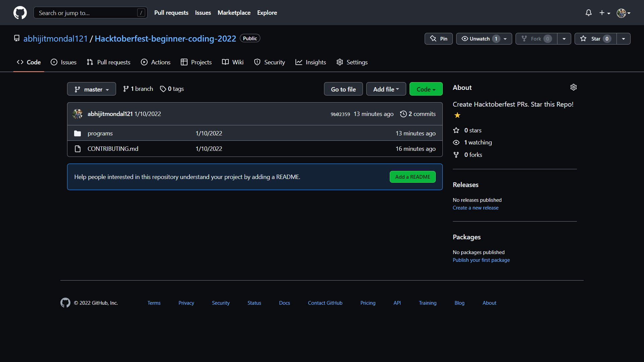644x362 pixels.
Task: Click author avatar in latest commit row
Action: tap(77, 114)
